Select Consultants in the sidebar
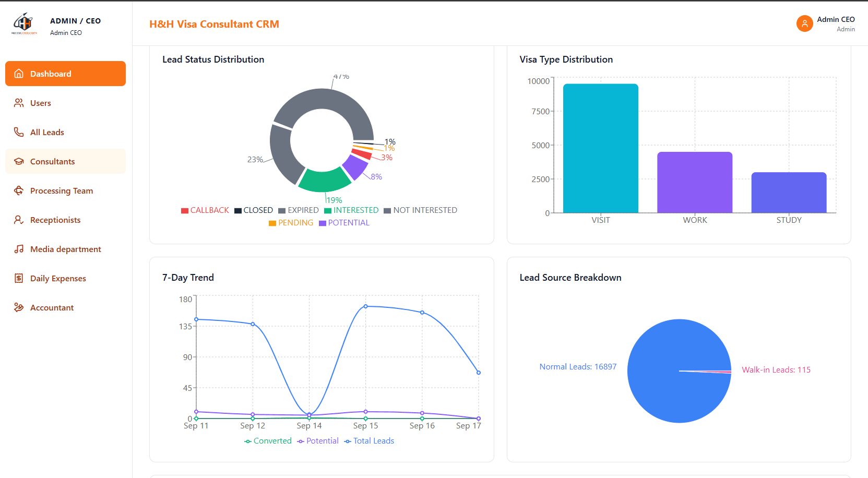The height and width of the screenshot is (478, 868). [65, 161]
